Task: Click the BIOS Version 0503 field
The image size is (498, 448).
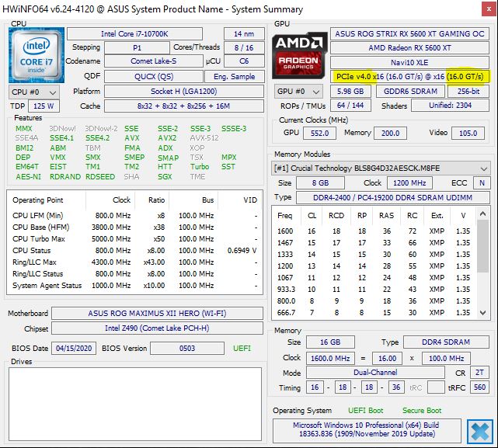Action: point(187,349)
